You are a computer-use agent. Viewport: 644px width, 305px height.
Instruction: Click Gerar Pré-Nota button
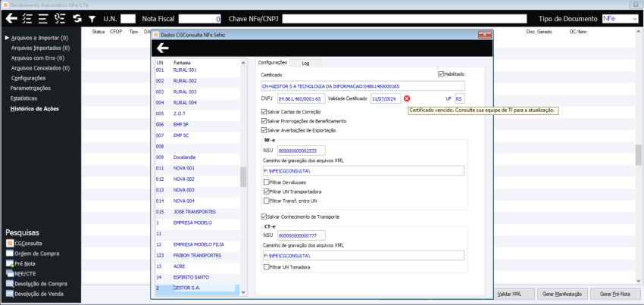click(x=615, y=294)
